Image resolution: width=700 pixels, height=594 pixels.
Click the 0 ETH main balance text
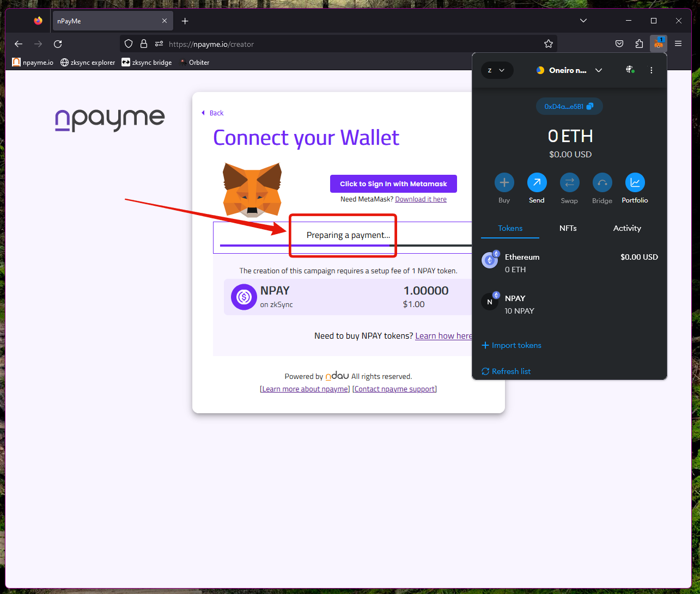[570, 136]
